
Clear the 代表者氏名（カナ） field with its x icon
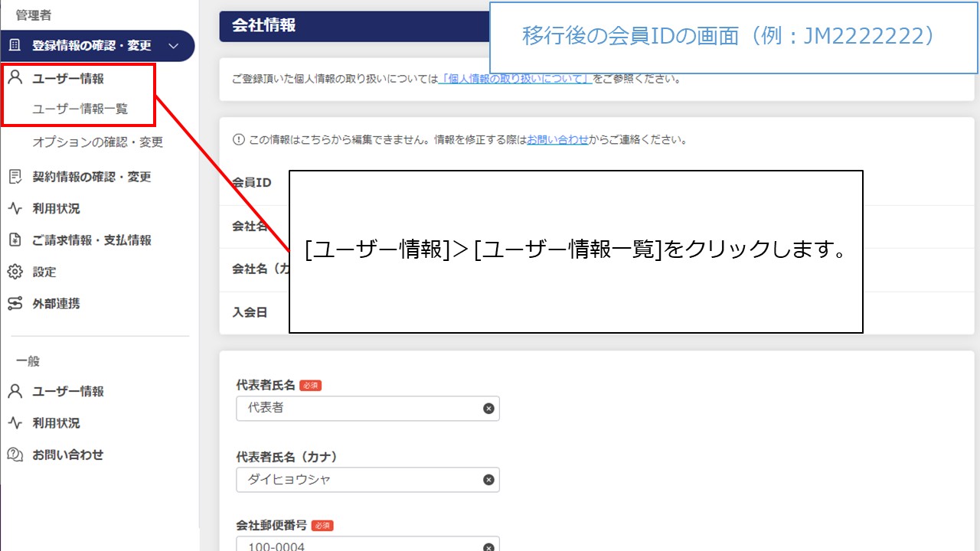coord(488,480)
